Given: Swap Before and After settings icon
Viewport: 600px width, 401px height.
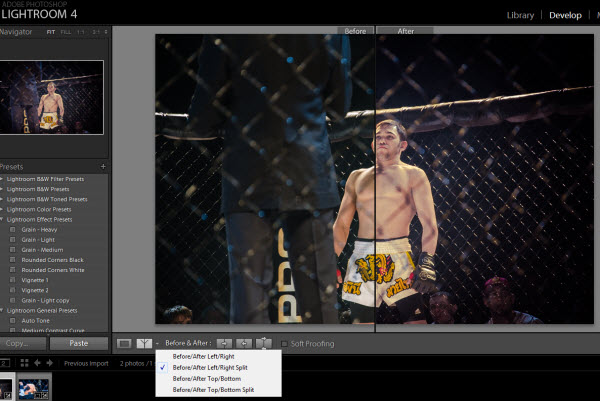Looking at the screenshot, I should tap(264, 344).
